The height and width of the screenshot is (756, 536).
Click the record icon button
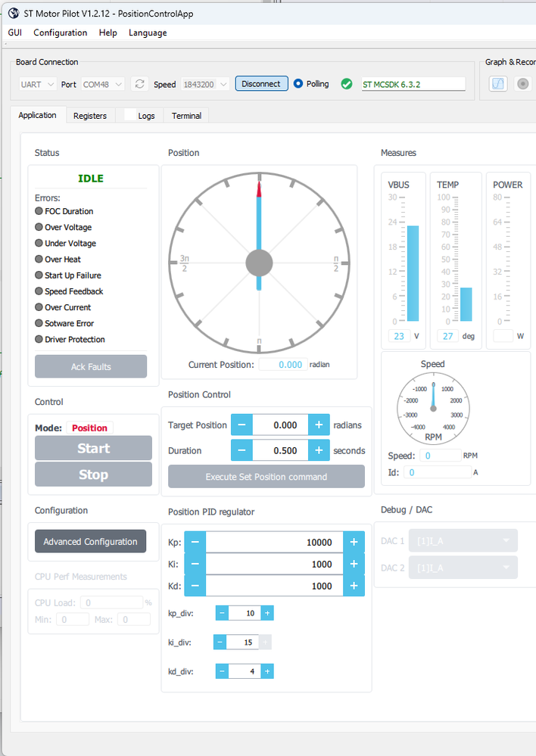pyautogui.click(x=522, y=84)
